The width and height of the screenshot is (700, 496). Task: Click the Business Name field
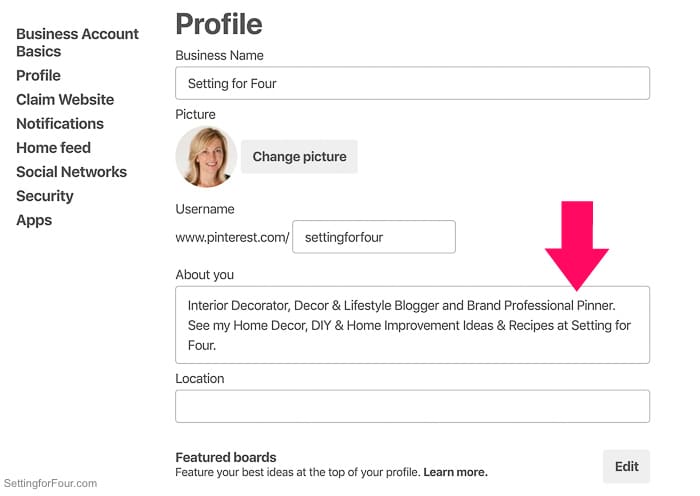coord(412,83)
